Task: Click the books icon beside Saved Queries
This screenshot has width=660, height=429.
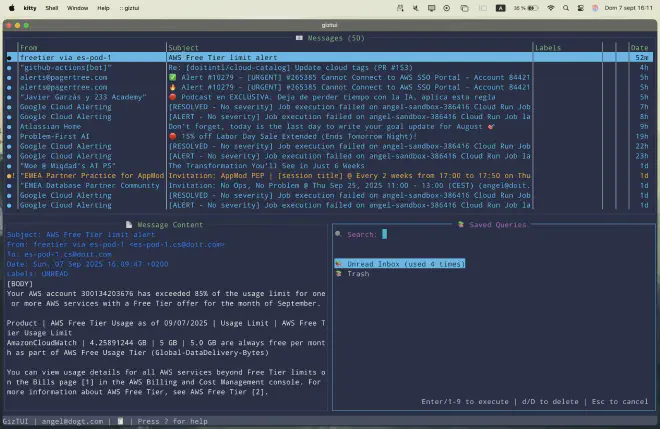Action: pyautogui.click(x=460, y=225)
